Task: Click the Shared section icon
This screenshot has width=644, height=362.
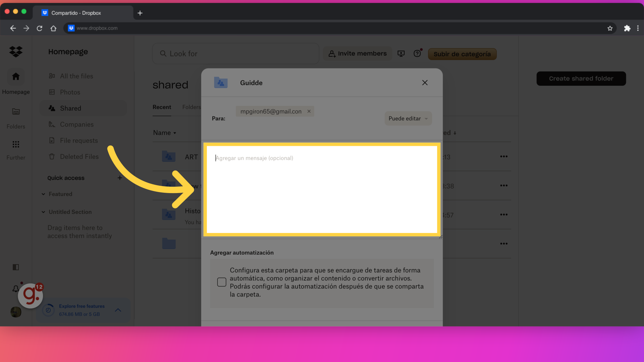Action: [x=52, y=108]
